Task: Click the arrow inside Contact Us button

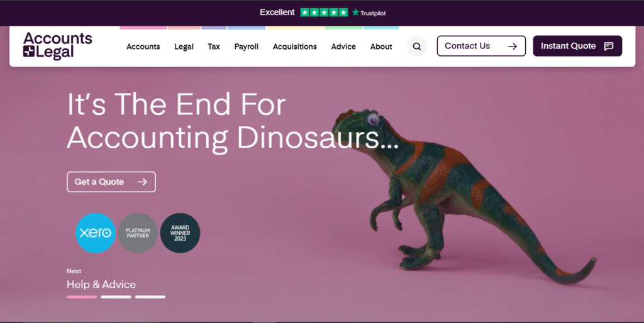Action: tap(512, 47)
